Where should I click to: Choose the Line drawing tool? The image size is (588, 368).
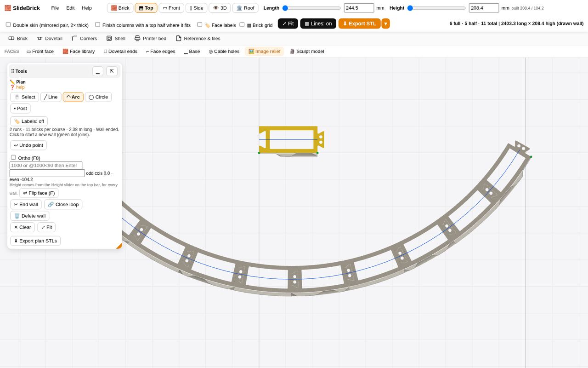(51, 97)
